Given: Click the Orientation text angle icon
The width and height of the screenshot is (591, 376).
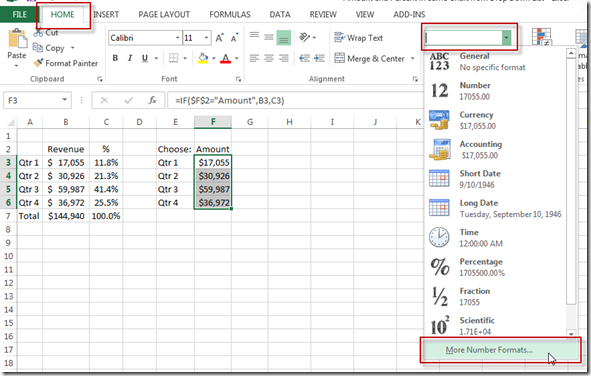Looking at the screenshot, I should 304,37.
